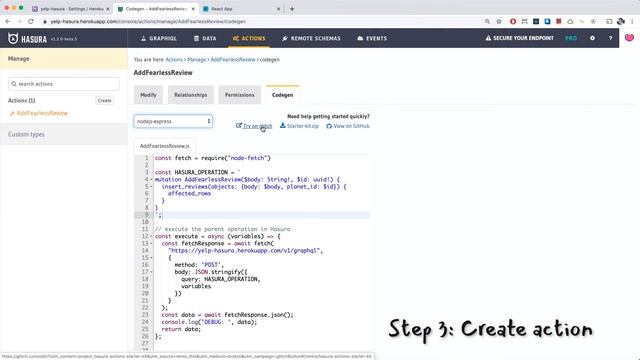Open the GraphiQL tab
Image resolution: width=640 pixels, height=360 pixels.
(158, 38)
